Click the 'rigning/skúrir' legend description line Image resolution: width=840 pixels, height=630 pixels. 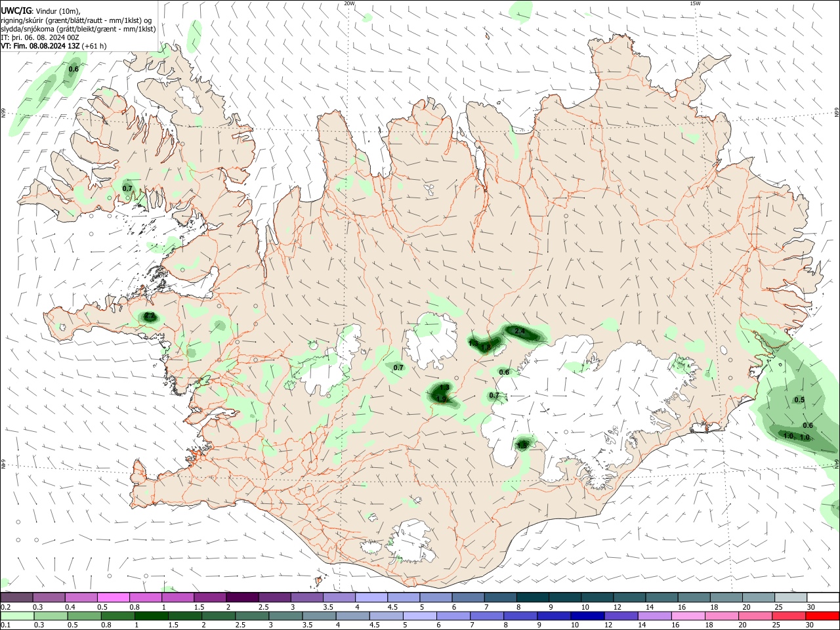pyautogui.click(x=76, y=20)
